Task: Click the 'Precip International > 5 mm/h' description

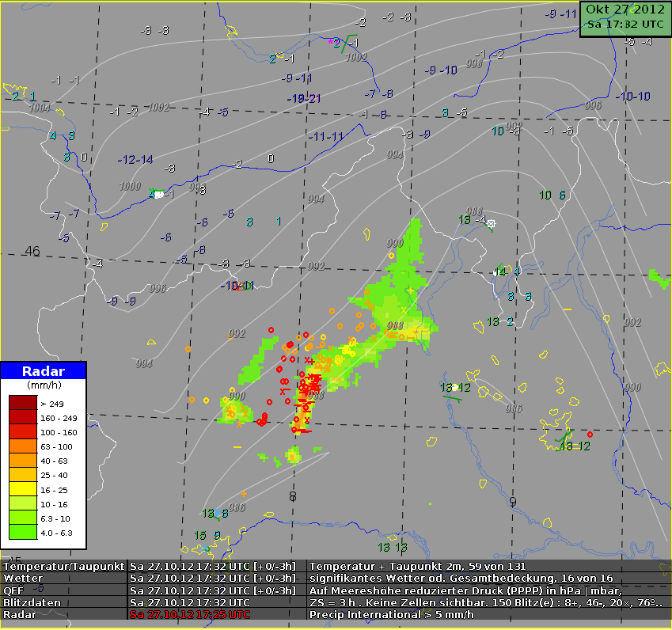Action: coord(392,614)
